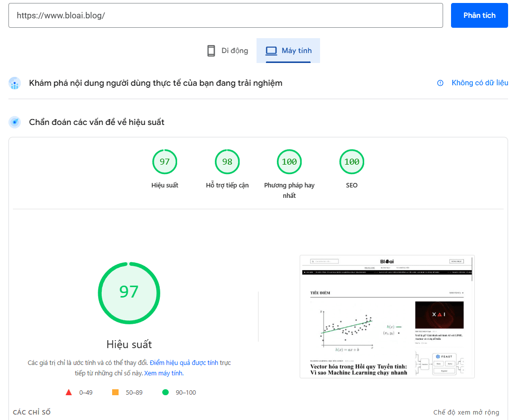Jump to 100 Phương pháp hay nhất gauge
Screen dimensions: 520x420
(x=289, y=162)
